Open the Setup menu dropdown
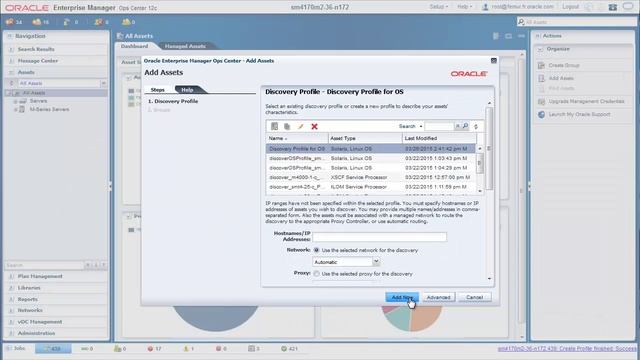Screen dimensions: 640x360 pos(438,7)
